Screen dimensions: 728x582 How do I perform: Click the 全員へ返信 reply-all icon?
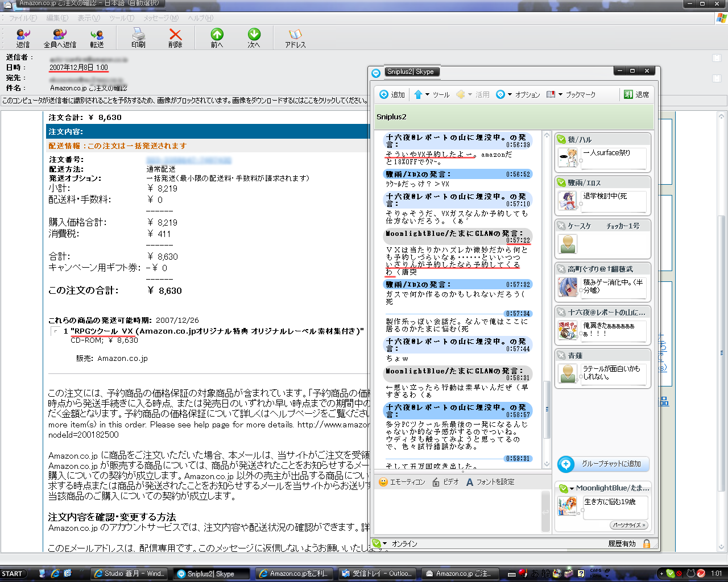pos(60,35)
